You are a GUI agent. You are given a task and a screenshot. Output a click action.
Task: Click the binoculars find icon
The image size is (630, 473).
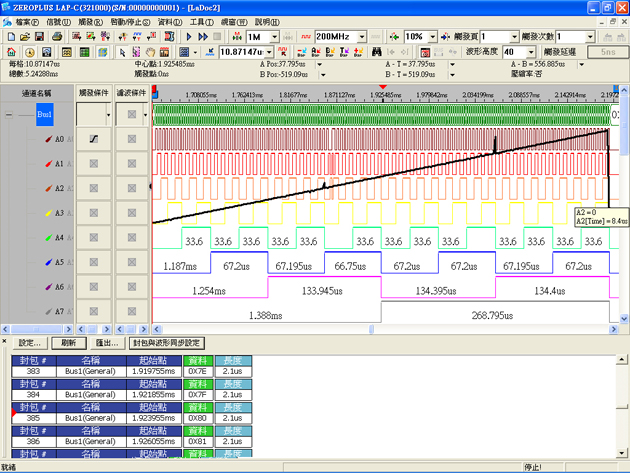(x=377, y=52)
